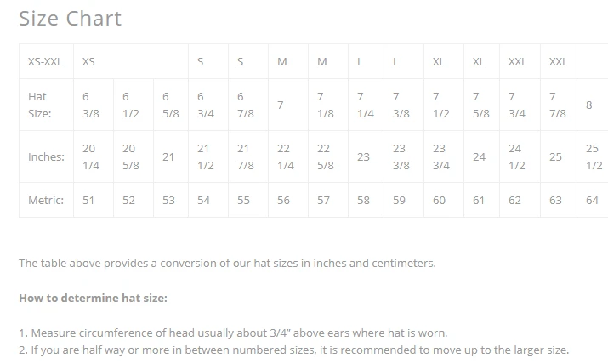The image size is (608, 364).
Task: Click hat size 8 cell
Action: (588, 105)
